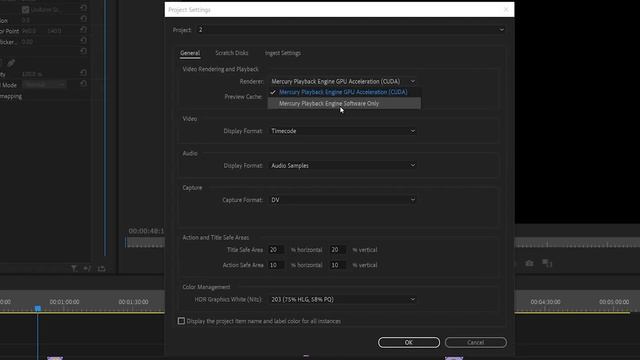Image resolution: width=640 pixels, height=360 pixels.
Task: Click the export frame camera icon
Action: tap(529, 263)
